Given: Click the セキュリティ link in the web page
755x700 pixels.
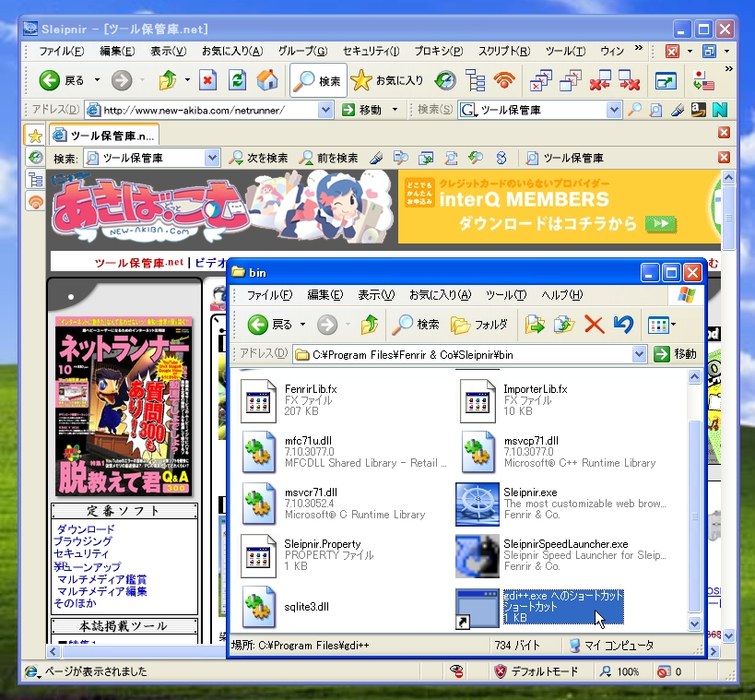Looking at the screenshot, I should [81, 553].
